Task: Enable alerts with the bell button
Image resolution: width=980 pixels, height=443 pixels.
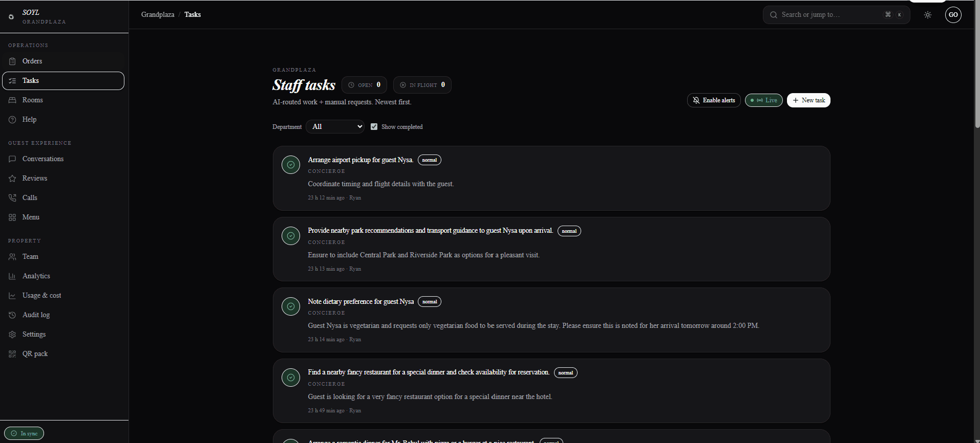Action: 713,100
